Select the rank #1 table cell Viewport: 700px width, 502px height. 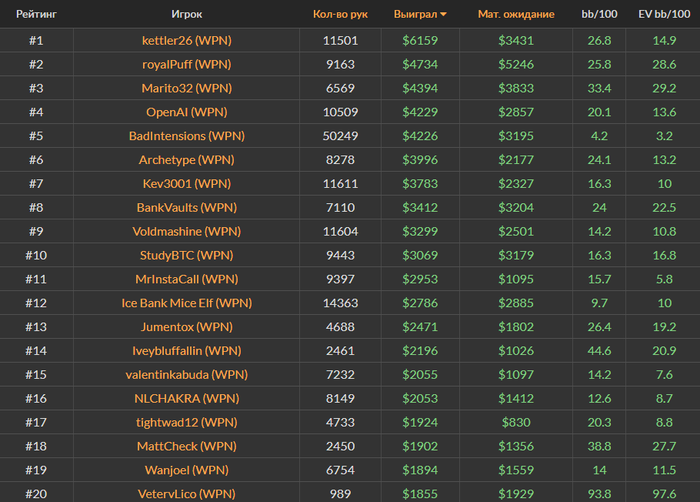tap(36, 40)
